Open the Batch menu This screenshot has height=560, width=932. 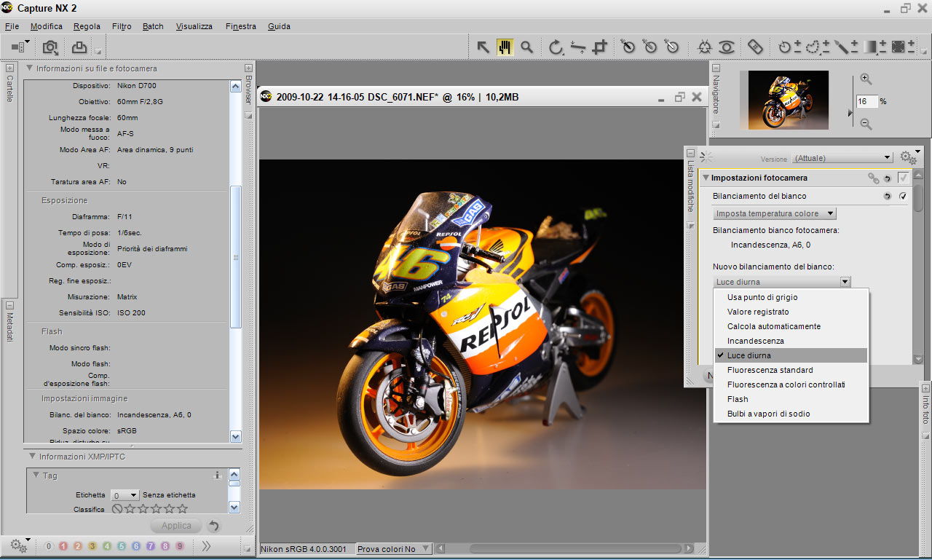click(153, 26)
